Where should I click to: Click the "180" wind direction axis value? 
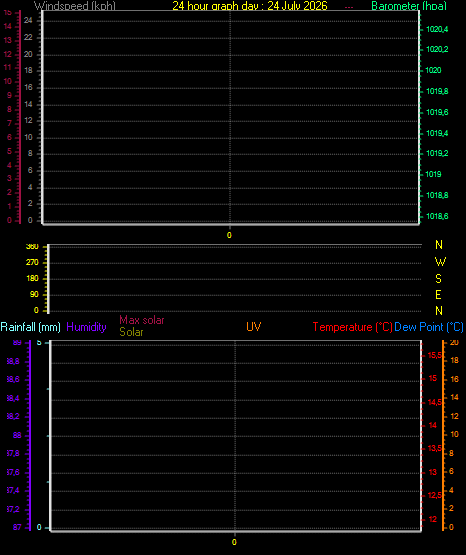pos(32,279)
